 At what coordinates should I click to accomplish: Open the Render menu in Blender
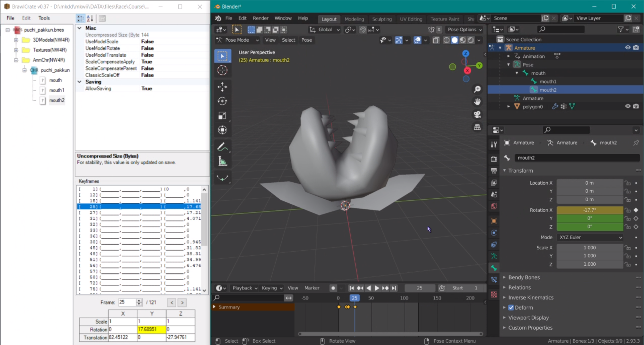[x=260, y=18]
